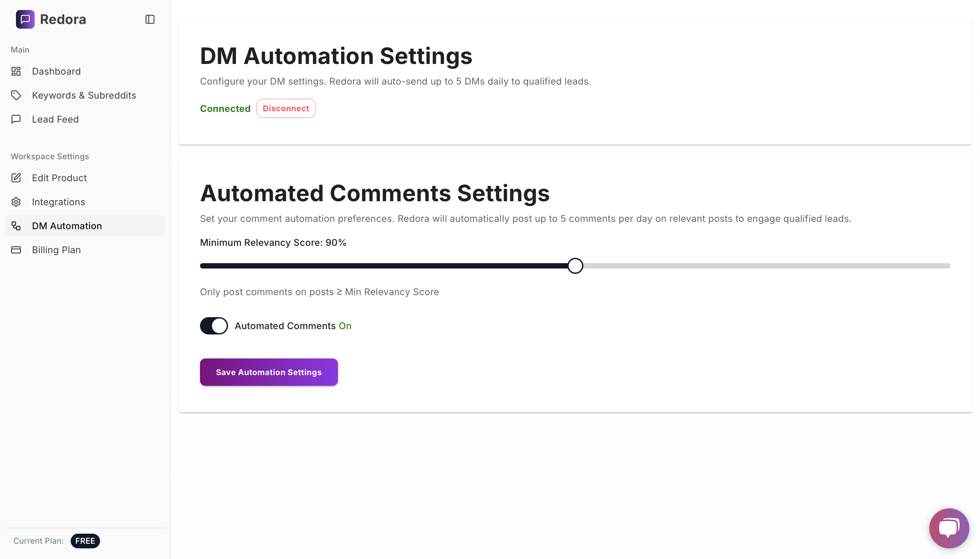
Task: Click the Edit Product pencil icon
Action: pos(16,178)
